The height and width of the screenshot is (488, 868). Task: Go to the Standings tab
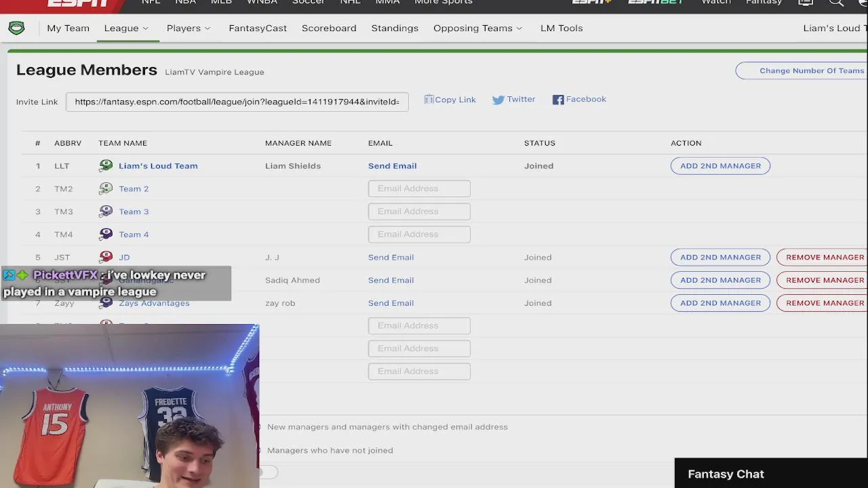[x=395, y=28]
